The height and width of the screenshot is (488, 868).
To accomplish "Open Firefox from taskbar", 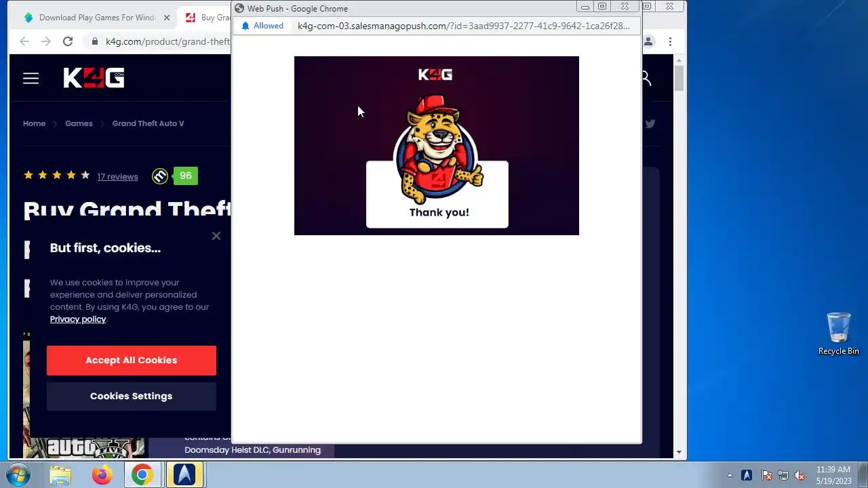I will point(102,475).
